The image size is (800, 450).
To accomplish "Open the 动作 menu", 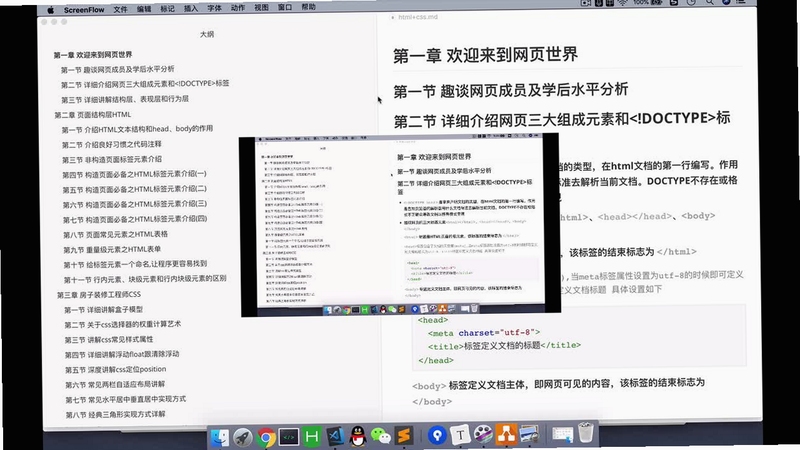I will (x=238, y=8).
